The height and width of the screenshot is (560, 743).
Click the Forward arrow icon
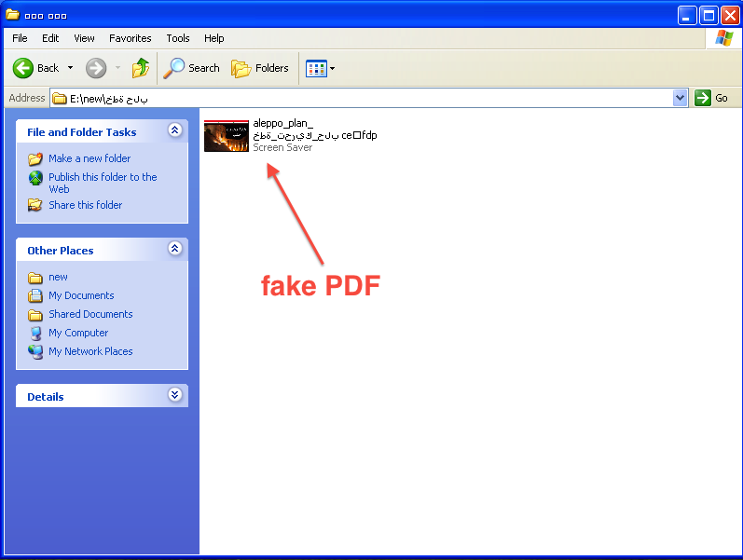[x=95, y=68]
